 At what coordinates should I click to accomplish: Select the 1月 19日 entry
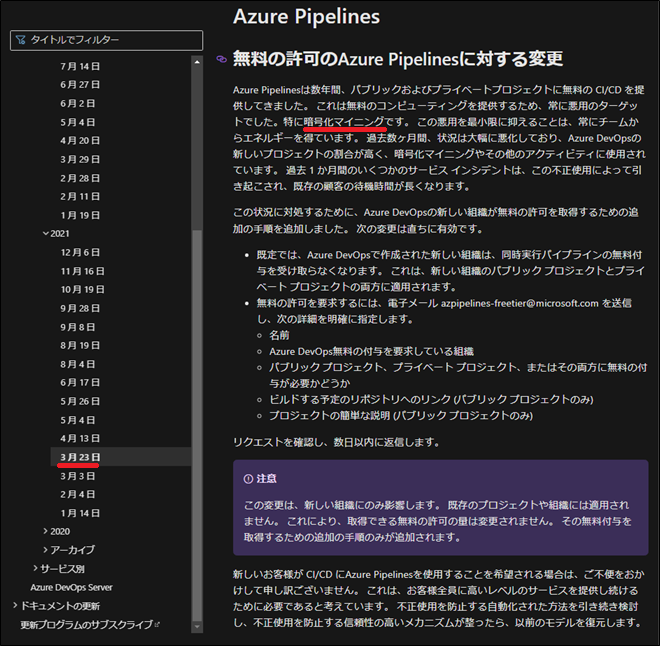pyautogui.click(x=80, y=215)
